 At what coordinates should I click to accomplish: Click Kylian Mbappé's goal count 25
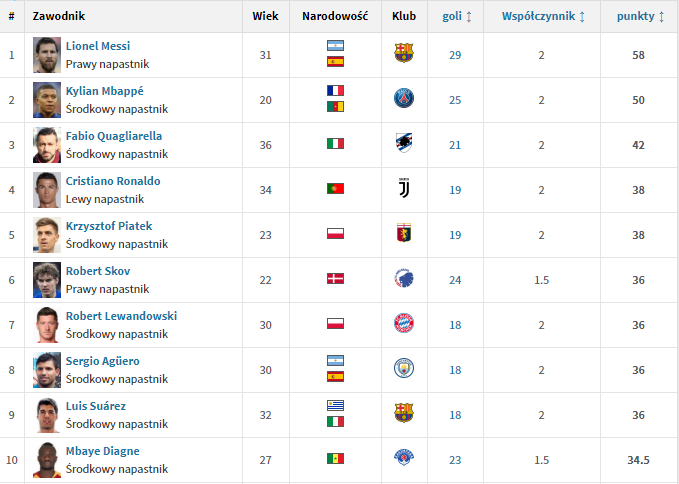pos(455,100)
